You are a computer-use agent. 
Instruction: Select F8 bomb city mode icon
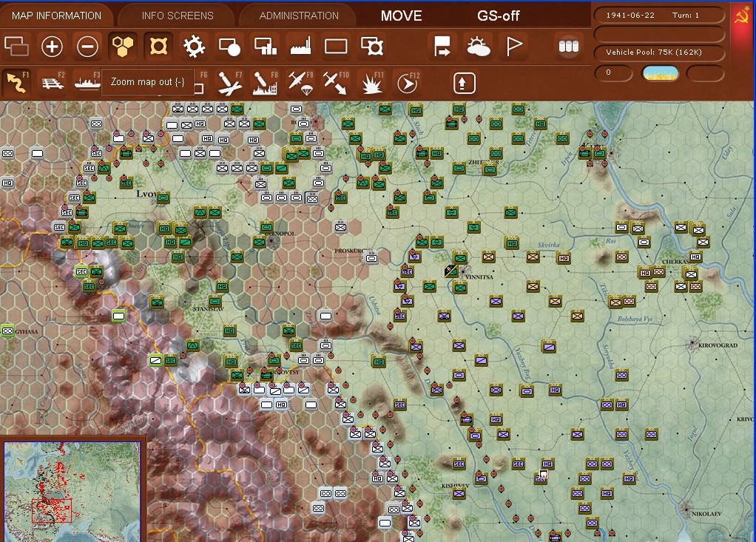click(x=265, y=83)
